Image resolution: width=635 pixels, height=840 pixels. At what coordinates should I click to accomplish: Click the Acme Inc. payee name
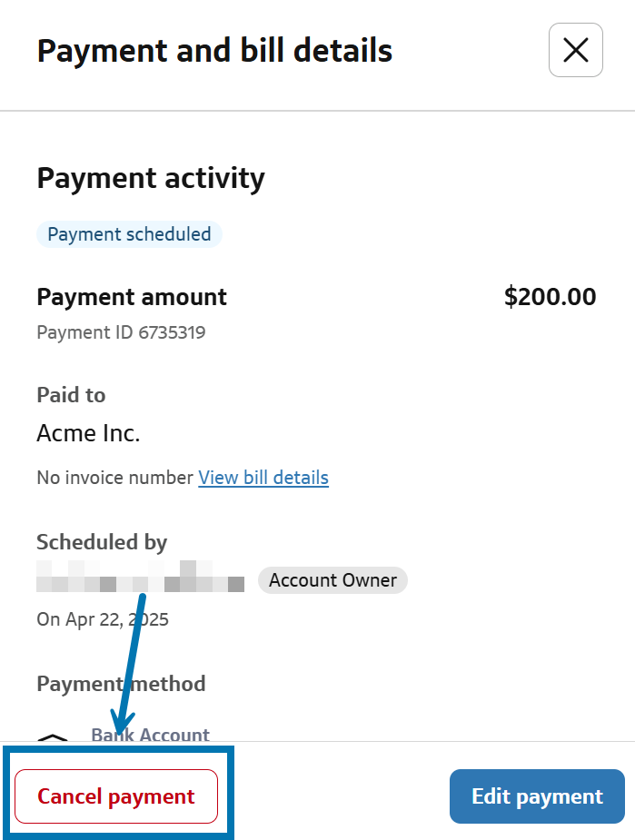(88, 433)
